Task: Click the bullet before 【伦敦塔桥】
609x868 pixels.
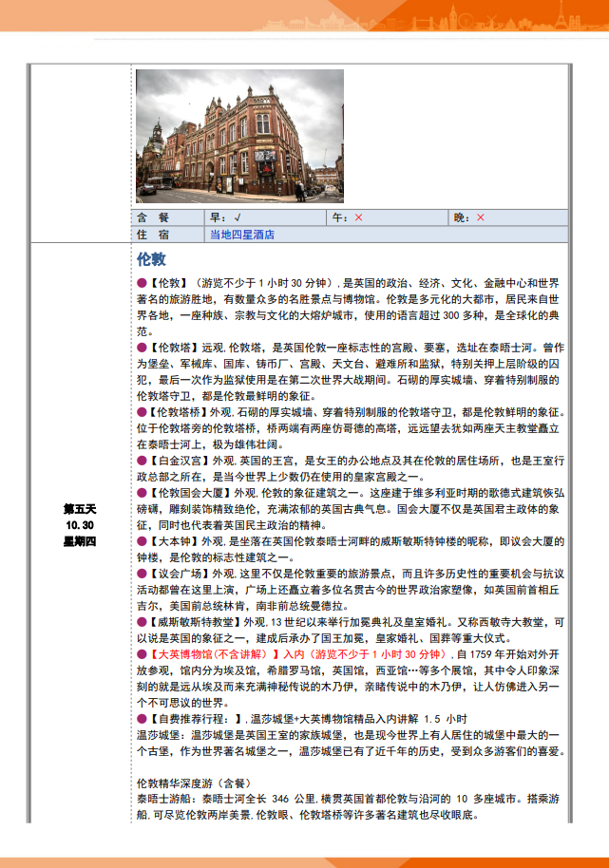Action: pos(142,412)
